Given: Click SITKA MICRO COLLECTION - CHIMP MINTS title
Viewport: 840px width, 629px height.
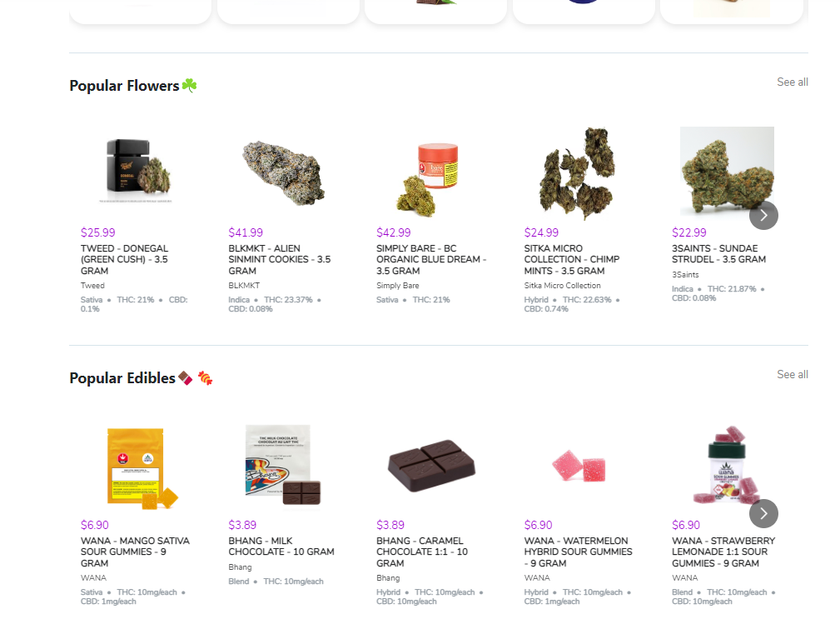Looking at the screenshot, I should pyautogui.click(x=572, y=260).
